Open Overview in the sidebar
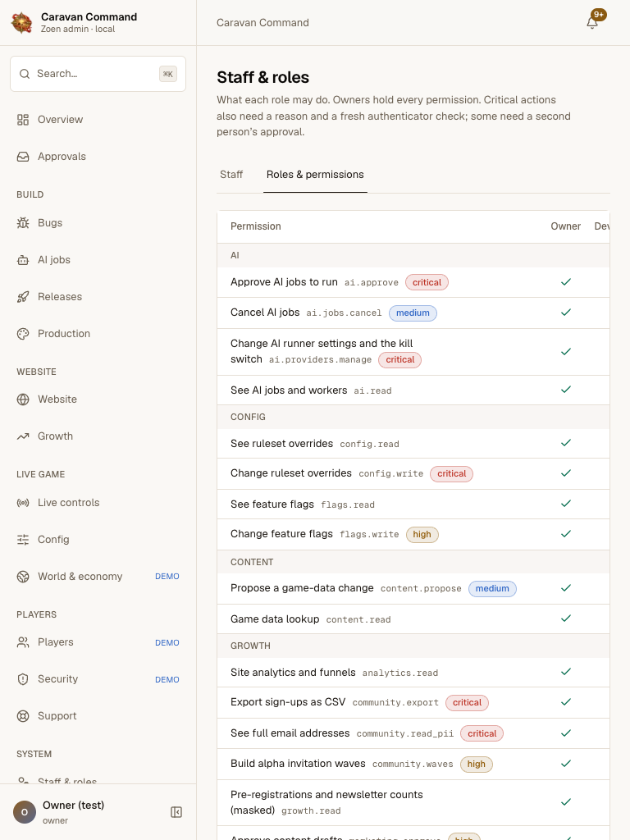Viewport: 630px width, 840px height. (x=98, y=120)
